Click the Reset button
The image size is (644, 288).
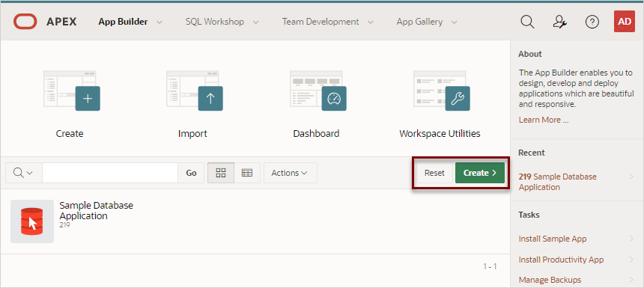[434, 173]
